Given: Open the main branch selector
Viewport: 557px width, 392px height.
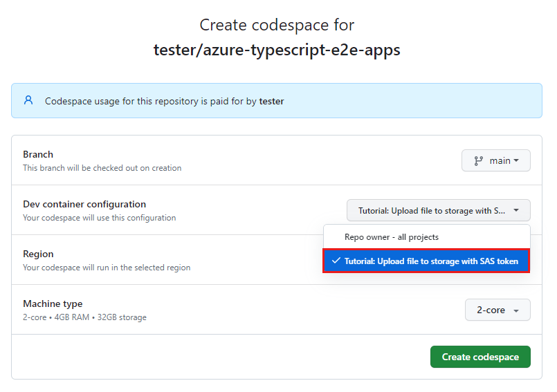Looking at the screenshot, I should pos(495,160).
